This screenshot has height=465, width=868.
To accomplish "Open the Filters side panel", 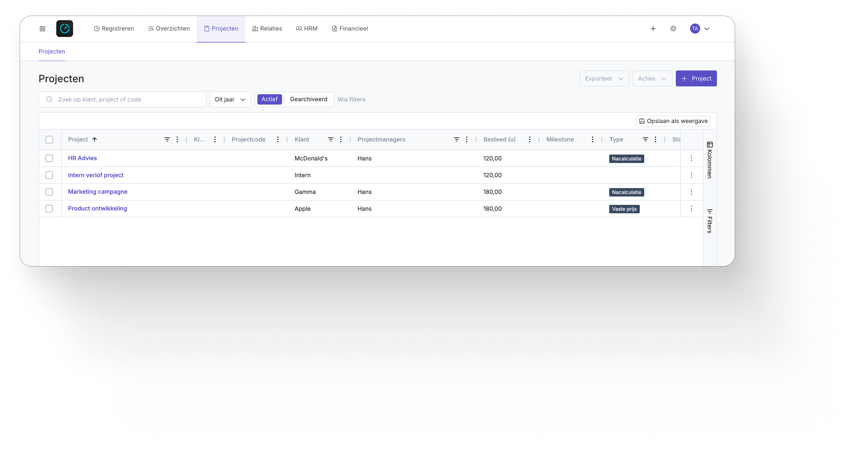I will 710,221.
